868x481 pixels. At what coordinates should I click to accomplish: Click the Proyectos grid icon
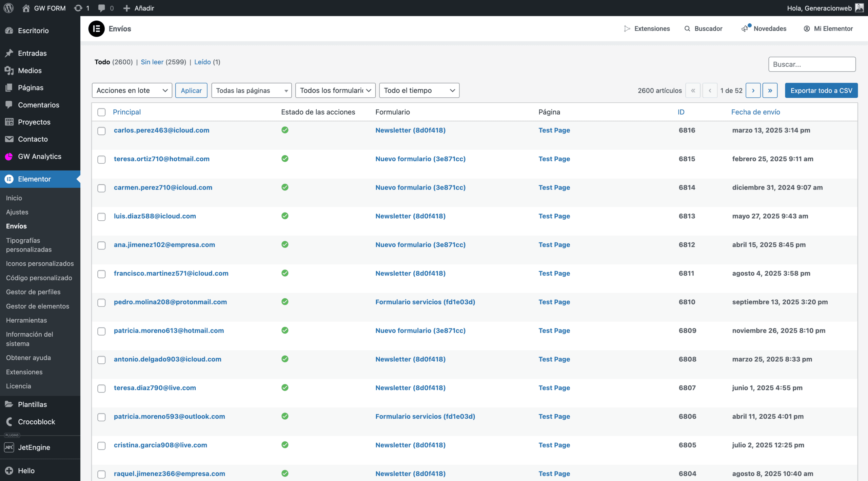[9, 122]
